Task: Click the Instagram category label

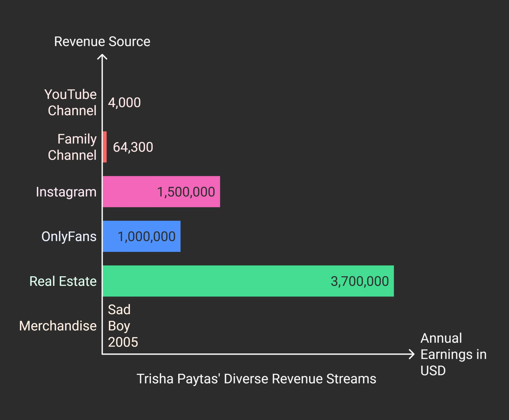Action: coord(66,192)
